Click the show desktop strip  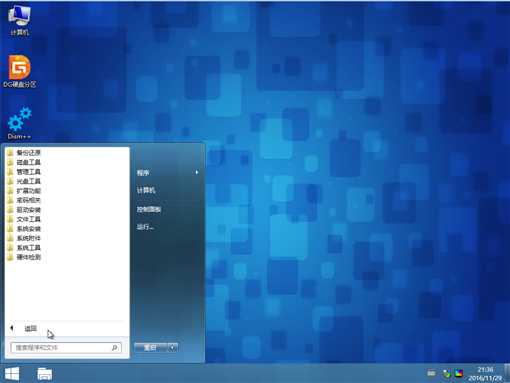point(507,373)
